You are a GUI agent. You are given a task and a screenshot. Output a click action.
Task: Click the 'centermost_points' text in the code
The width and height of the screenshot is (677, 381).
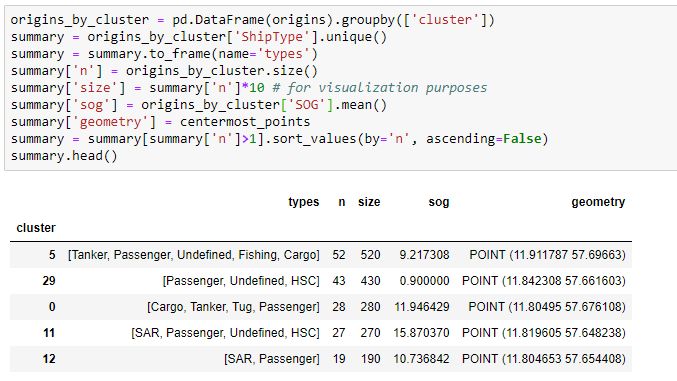245,122
